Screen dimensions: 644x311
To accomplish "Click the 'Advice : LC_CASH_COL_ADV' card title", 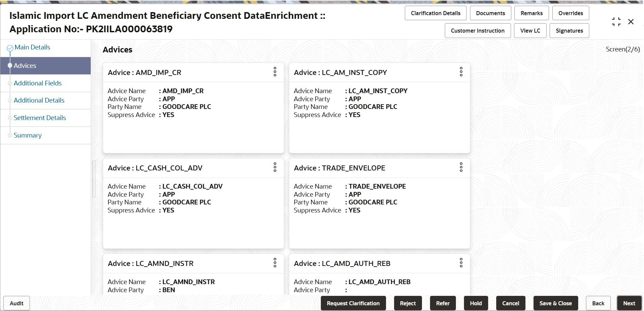I will click(155, 168).
